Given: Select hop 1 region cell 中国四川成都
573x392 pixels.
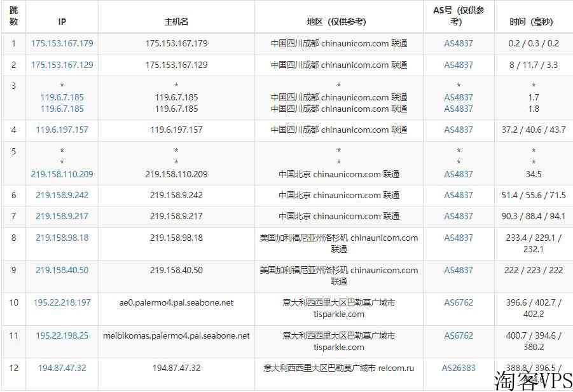Looking at the screenshot, I should click(339, 43).
